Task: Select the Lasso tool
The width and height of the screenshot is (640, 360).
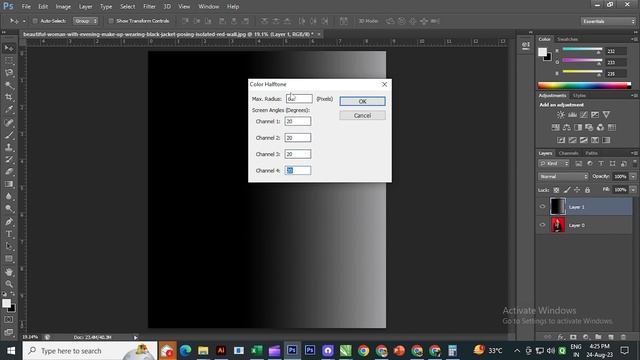Action: tap(9, 73)
